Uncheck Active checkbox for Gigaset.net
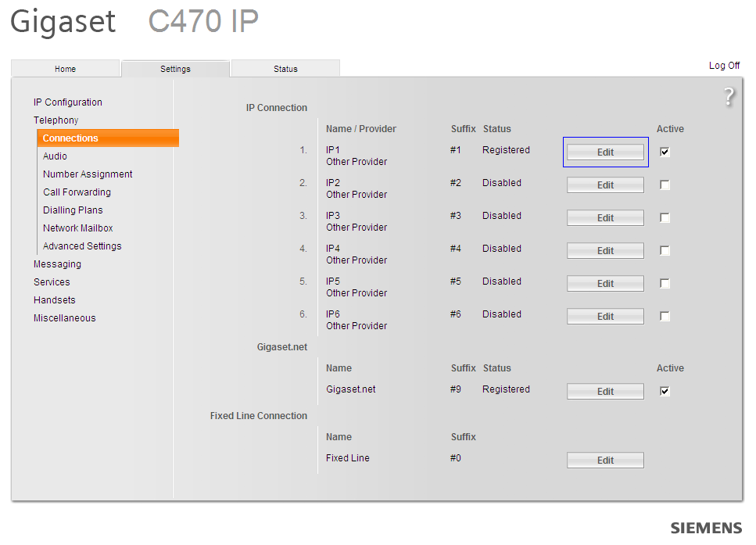This screenshot has height=545, width=756. pos(665,391)
